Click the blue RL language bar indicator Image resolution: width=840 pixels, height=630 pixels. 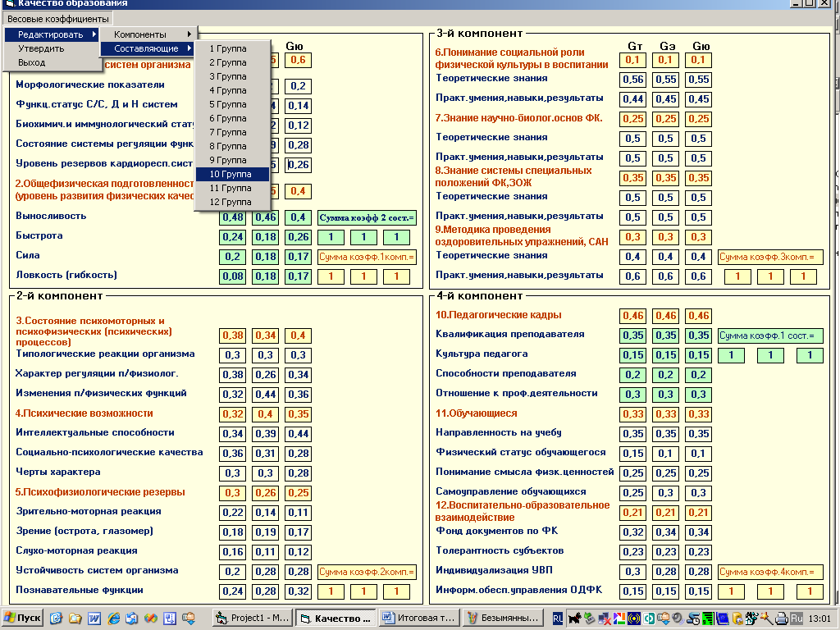(558, 619)
